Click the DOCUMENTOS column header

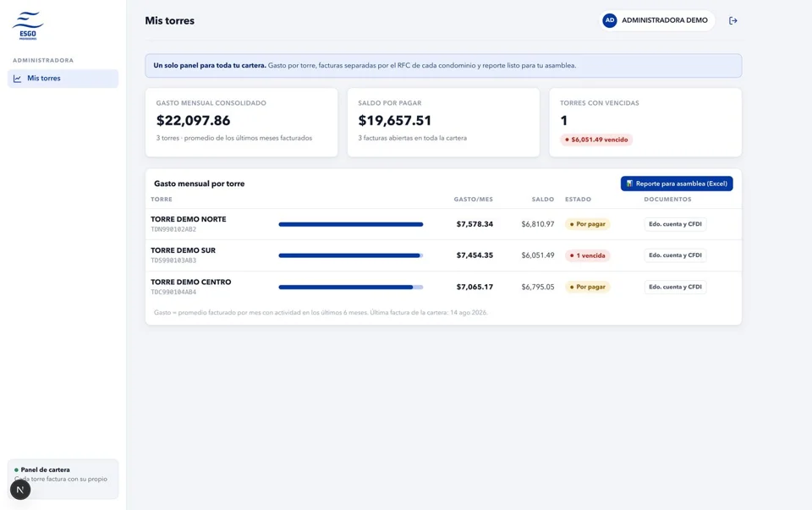667,200
